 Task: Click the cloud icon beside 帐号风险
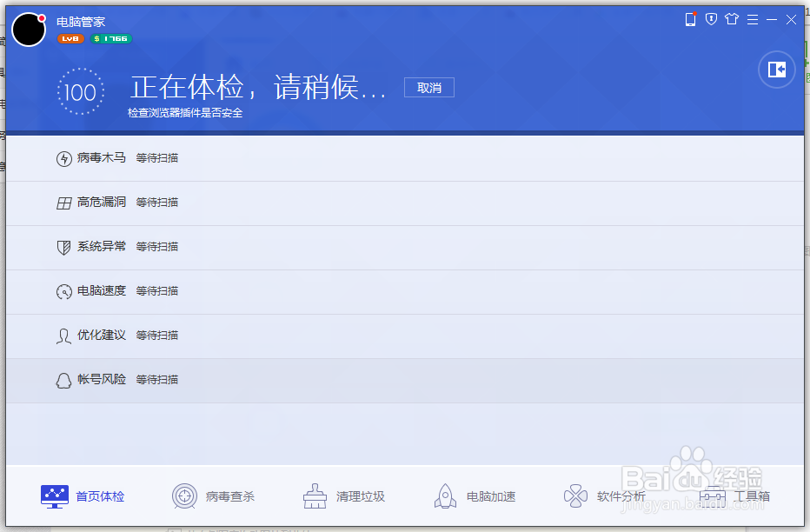(63, 380)
